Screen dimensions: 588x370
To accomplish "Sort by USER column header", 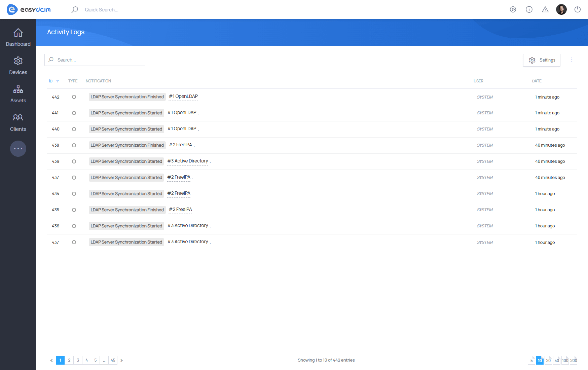I will click(x=478, y=81).
